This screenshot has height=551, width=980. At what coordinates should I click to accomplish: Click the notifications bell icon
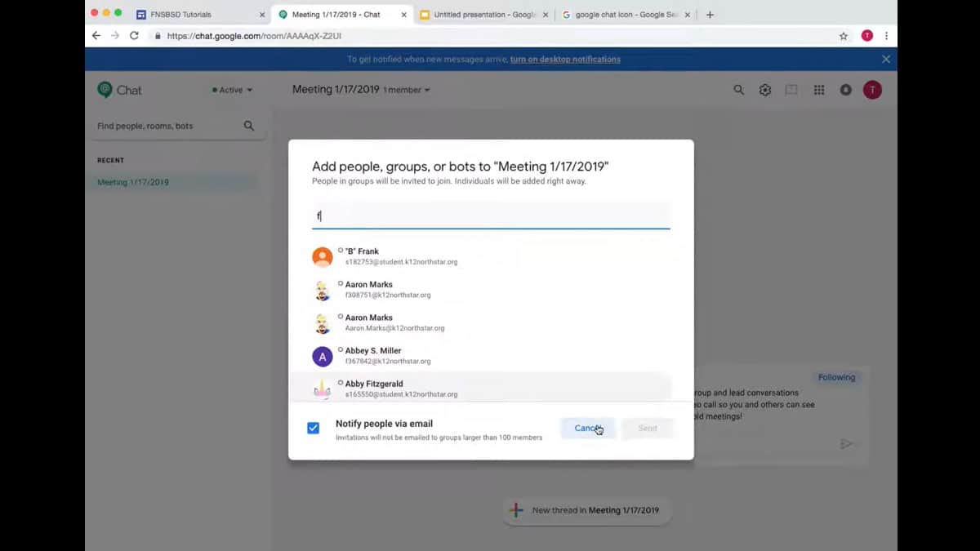pos(845,90)
